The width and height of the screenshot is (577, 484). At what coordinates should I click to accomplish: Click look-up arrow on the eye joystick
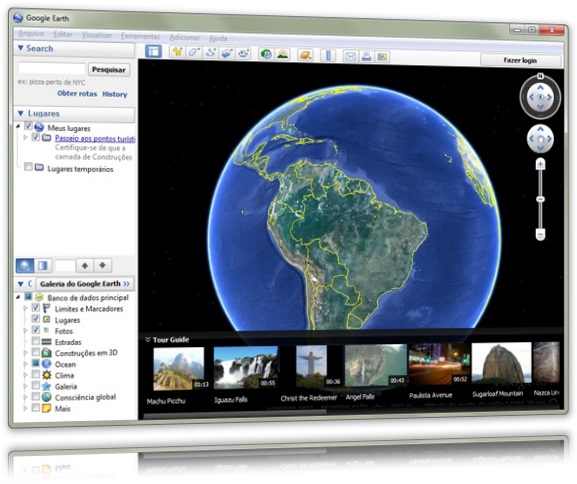tap(540, 88)
